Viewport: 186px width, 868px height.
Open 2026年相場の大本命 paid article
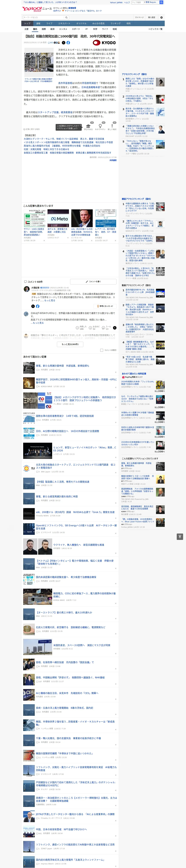pyautogui.click(x=138, y=383)
